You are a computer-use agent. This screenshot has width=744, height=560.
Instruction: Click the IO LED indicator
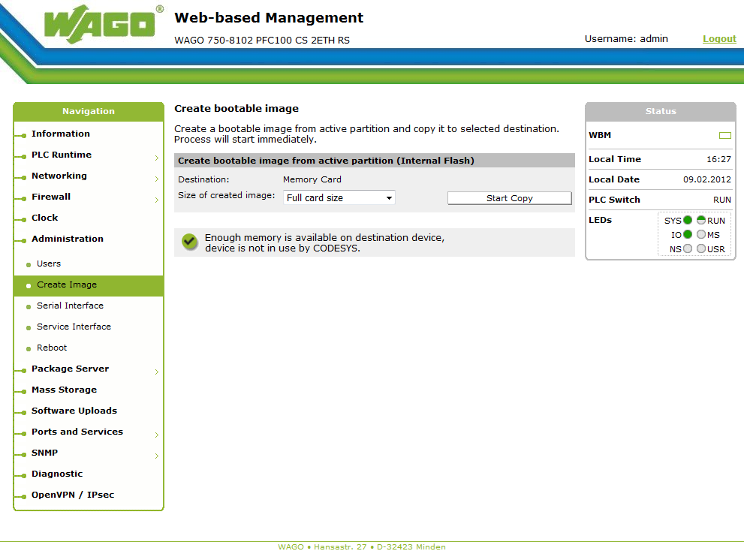(688, 234)
